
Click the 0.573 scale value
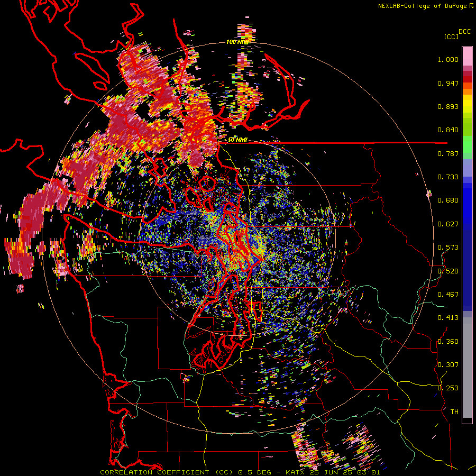448,248
